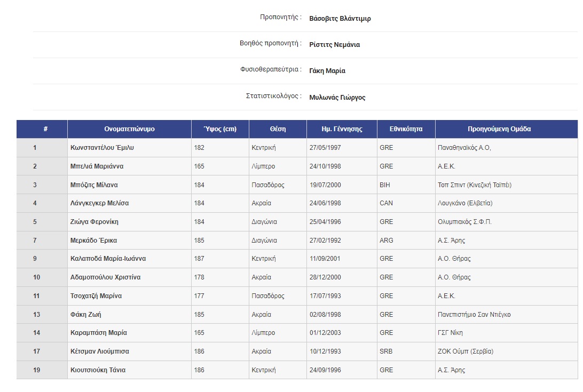Click the Ονοματεπώνυμο column header
This screenshot has width=583, height=392.
[130, 129]
